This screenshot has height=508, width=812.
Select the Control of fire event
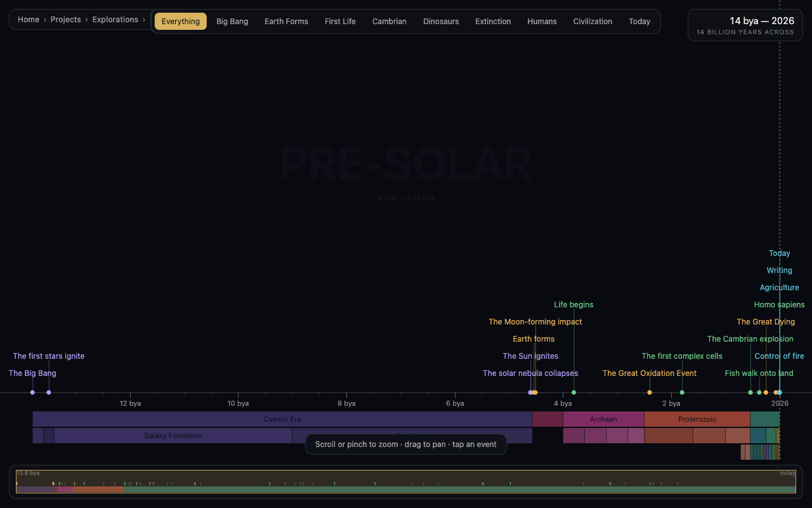(780, 356)
